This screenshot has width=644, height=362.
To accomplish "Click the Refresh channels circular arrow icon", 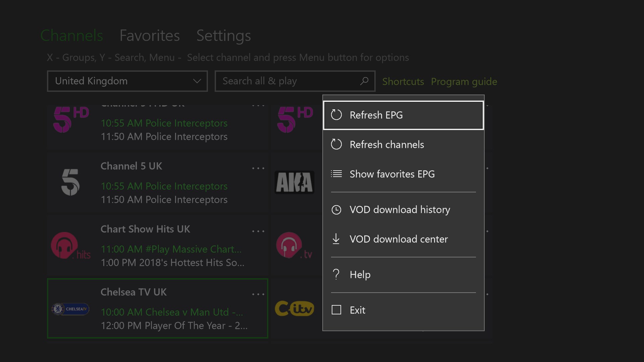I will pyautogui.click(x=336, y=144).
